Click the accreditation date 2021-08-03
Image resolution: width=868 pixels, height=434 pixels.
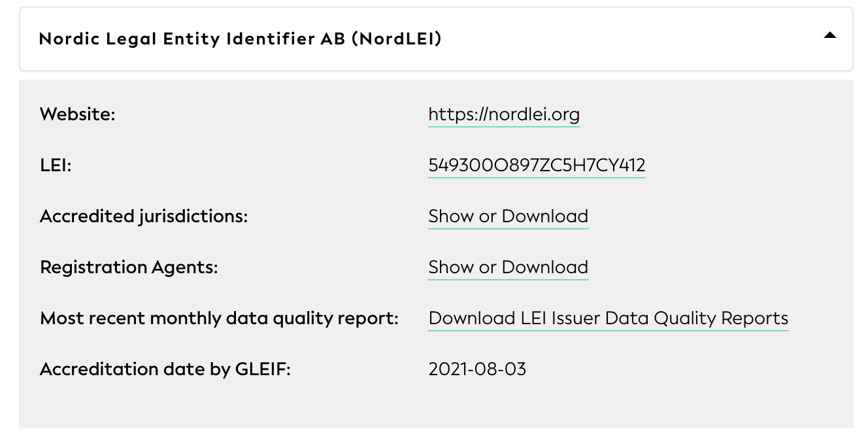coord(477,369)
